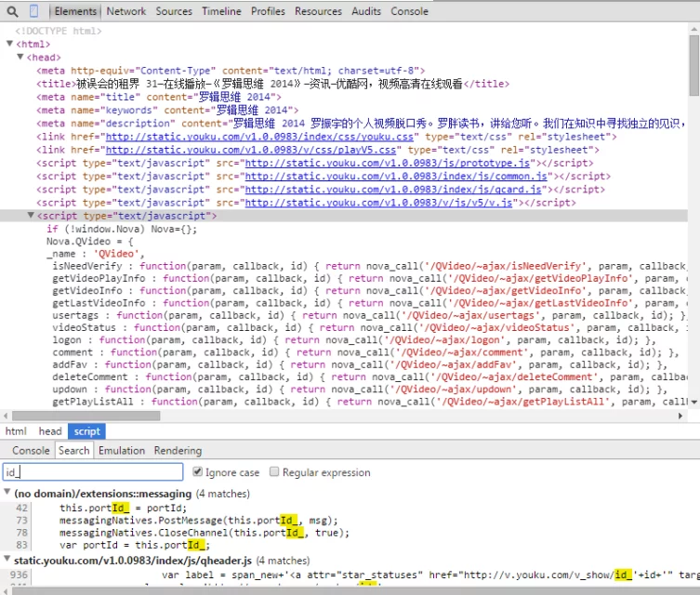Open the Timeline panel
Image resolution: width=700 pixels, height=595 pixels.
[x=221, y=11]
